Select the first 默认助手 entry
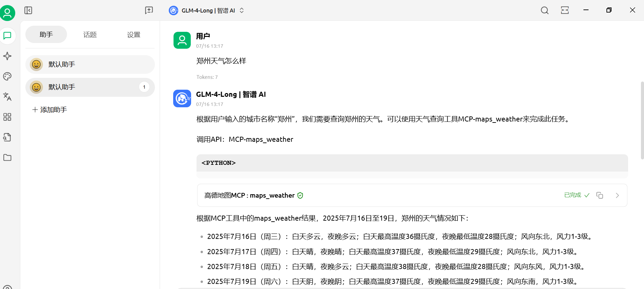Screen dimensions: 644x289 click(90, 64)
